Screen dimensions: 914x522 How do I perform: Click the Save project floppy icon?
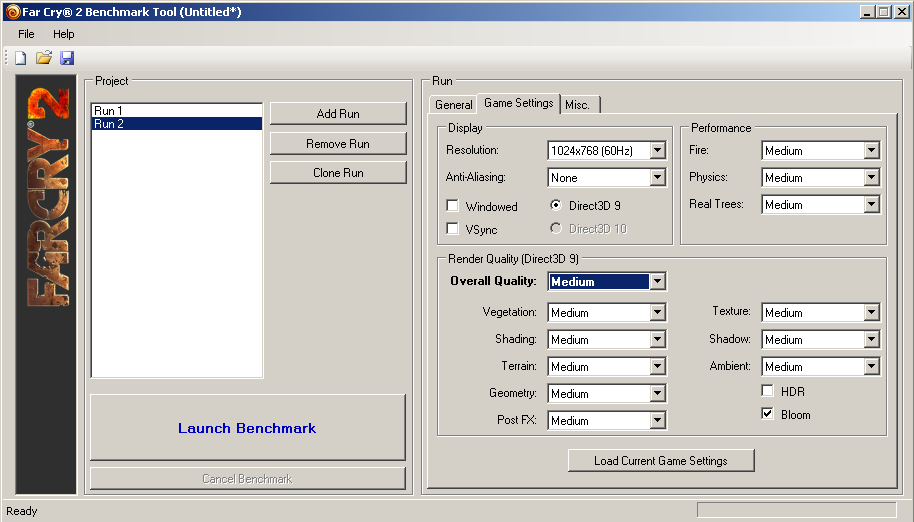point(67,58)
